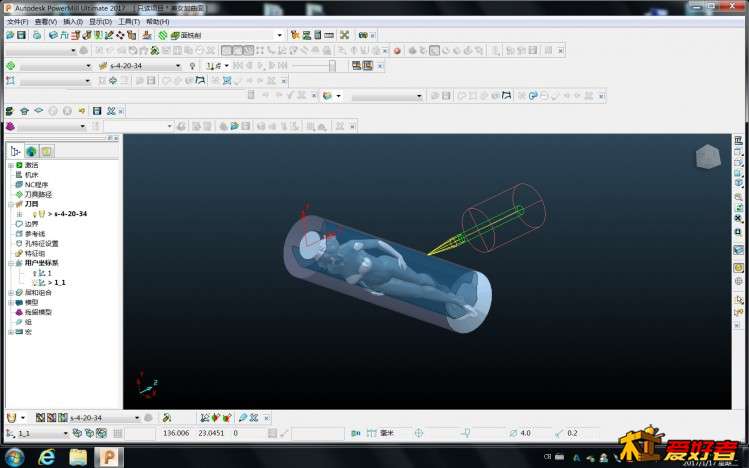Click the crosshair icon in status bar
The height and width of the screenshot is (468, 749).
[418, 433]
